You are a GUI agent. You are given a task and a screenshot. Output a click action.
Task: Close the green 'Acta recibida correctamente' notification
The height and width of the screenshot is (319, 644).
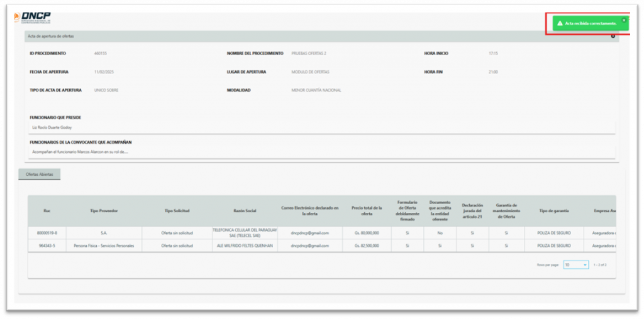tap(624, 19)
